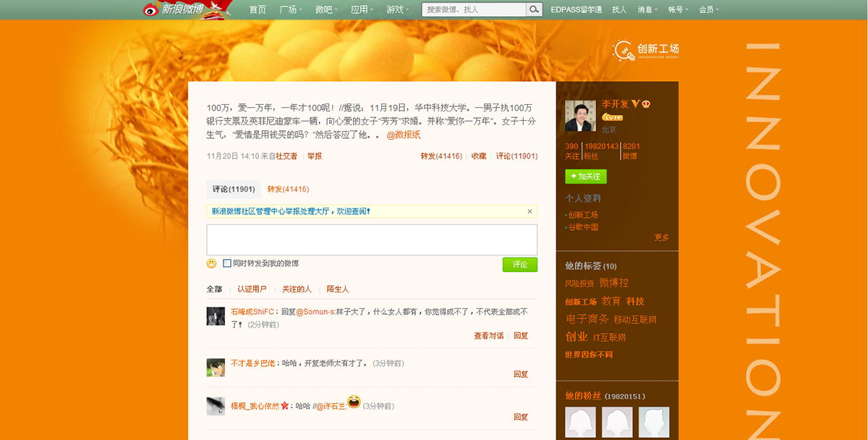Image resolution: width=868 pixels, height=440 pixels.
Task: Open the 应用 dropdown menu
Action: pyautogui.click(x=362, y=9)
